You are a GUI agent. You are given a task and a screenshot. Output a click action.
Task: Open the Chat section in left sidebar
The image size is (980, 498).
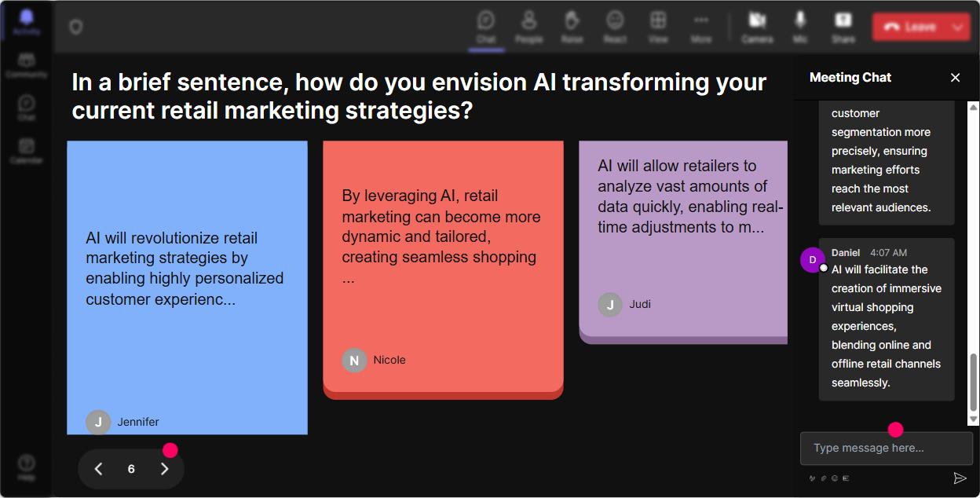click(27, 108)
